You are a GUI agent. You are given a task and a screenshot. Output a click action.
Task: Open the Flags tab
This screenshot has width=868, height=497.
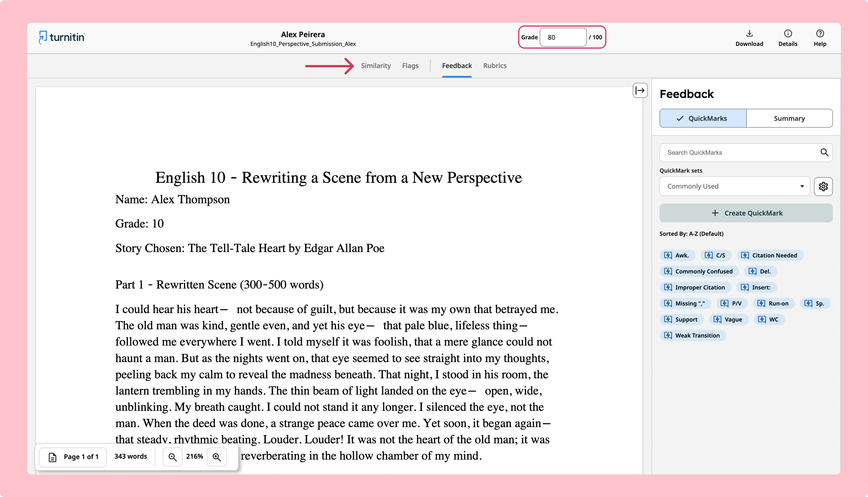[410, 66]
